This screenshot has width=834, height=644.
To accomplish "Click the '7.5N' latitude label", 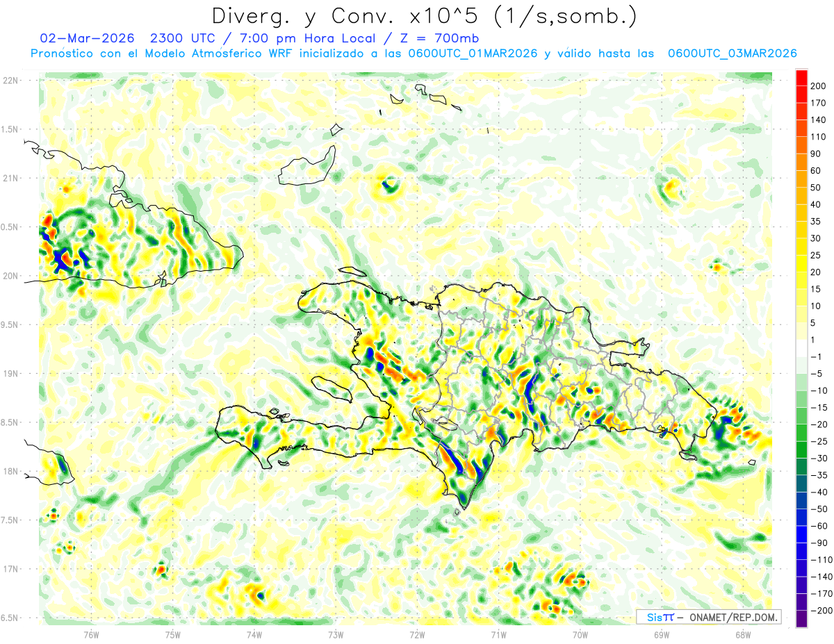I will coord(10,520).
